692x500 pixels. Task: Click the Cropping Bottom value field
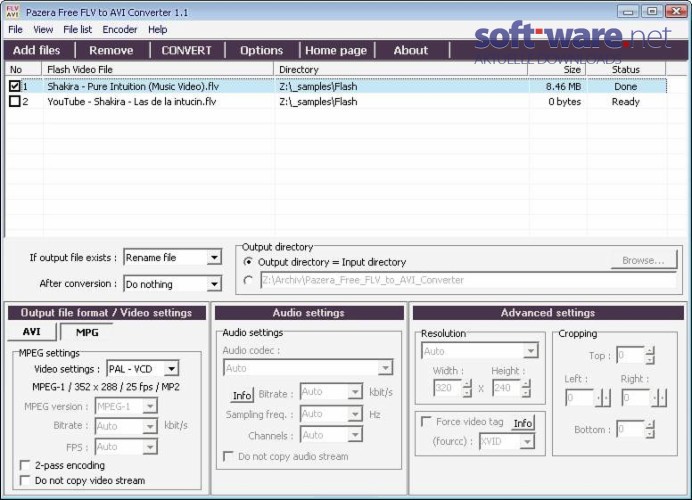click(x=631, y=429)
